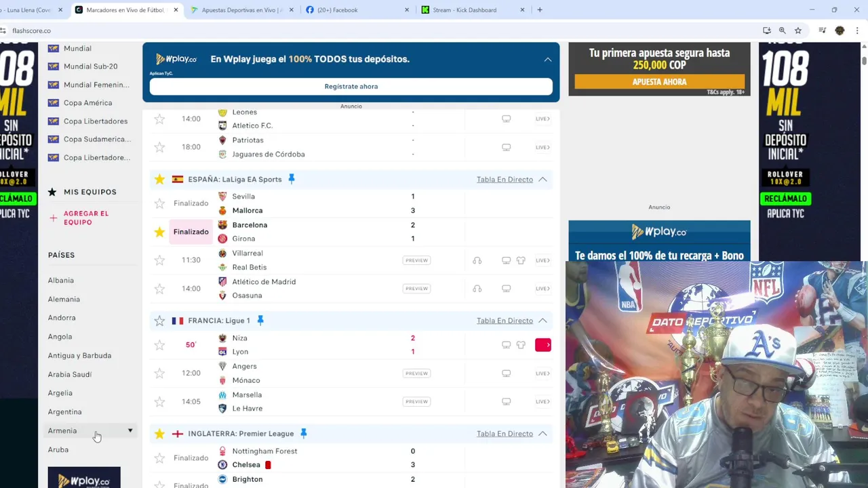Unpin the Premier League
This screenshot has width=868, height=488.
click(x=303, y=433)
